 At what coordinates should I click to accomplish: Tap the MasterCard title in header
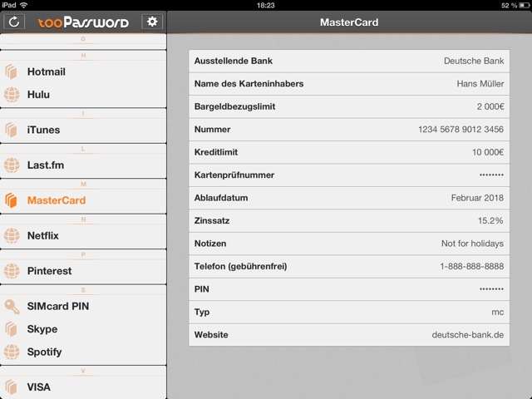pyautogui.click(x=349, y=22)
